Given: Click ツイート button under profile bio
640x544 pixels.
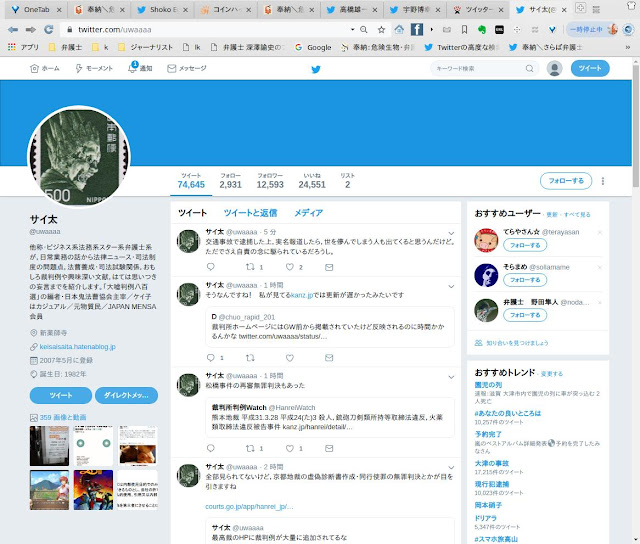Looking at the screenshot, I should (x=61, y=395).
